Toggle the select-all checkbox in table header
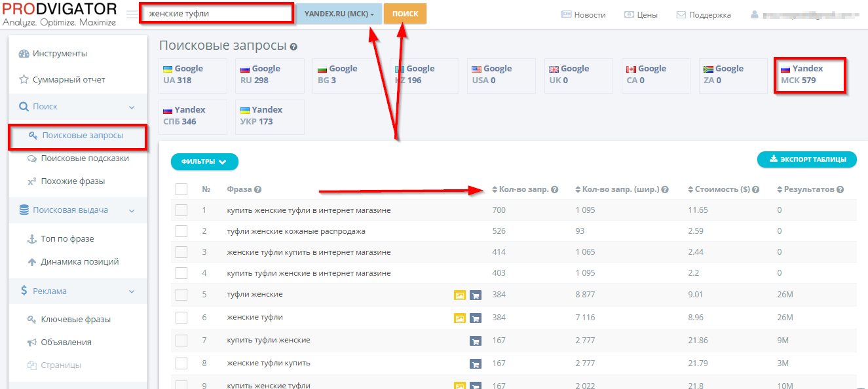The image size is (868, 389). [x=181, y=189]
